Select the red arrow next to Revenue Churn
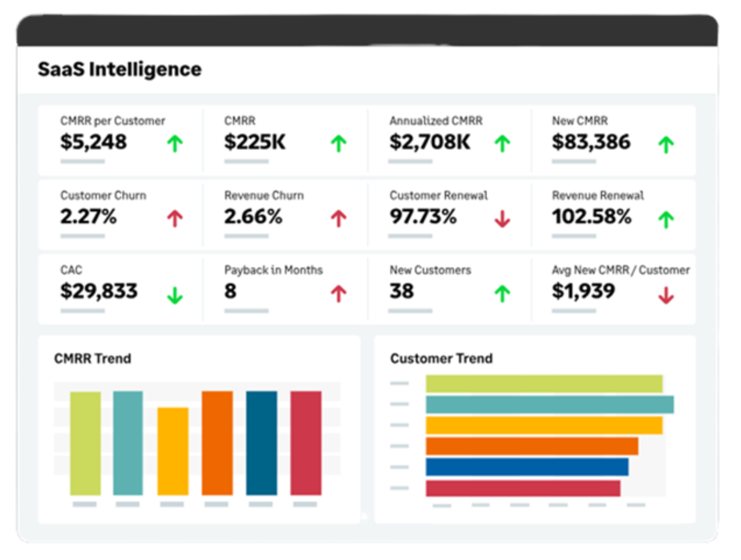The width and height of the screenshot is (741, 560). coord(339,217)
